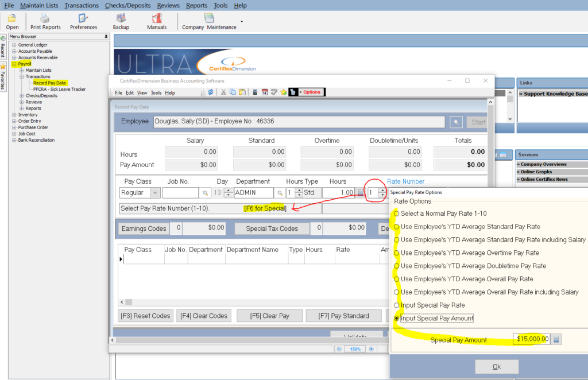This screenshot has height=380, width=588.
Task: Open the Transactions menu on main menu bar
Action: click(81, 5)
